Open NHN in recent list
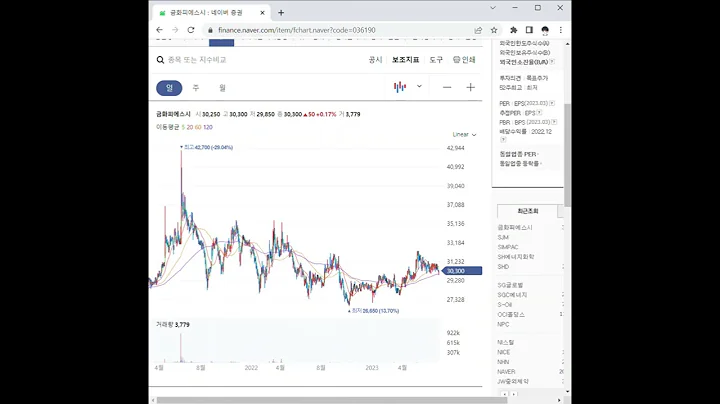 click(x=503, y=362)
